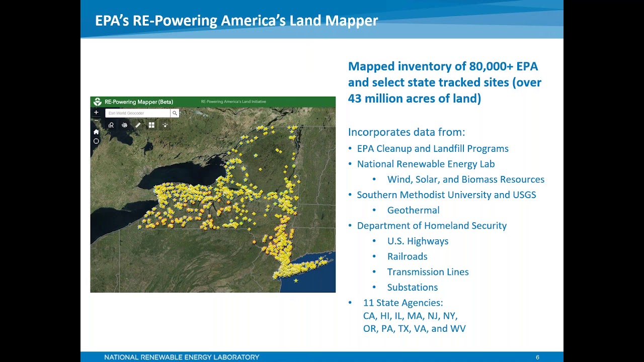Viewport: 644px width, 362px height.
Task: Zoom out with the map minus button
Action: 96,121
